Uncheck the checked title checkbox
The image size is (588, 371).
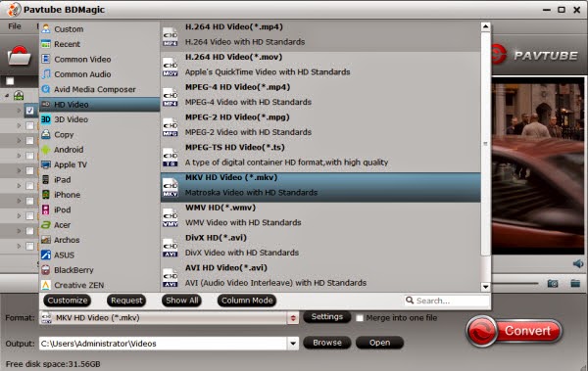[30, 111]
